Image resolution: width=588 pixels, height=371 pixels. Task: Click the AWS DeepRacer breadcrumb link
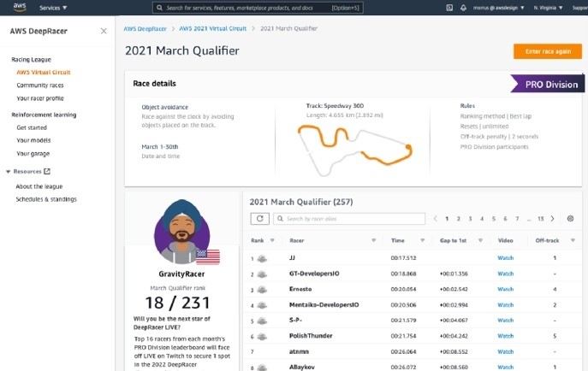146,28
